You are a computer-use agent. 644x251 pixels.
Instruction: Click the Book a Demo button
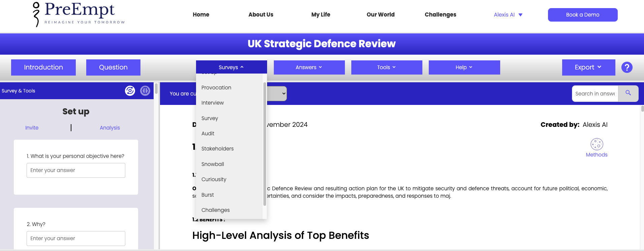(582, 15)
